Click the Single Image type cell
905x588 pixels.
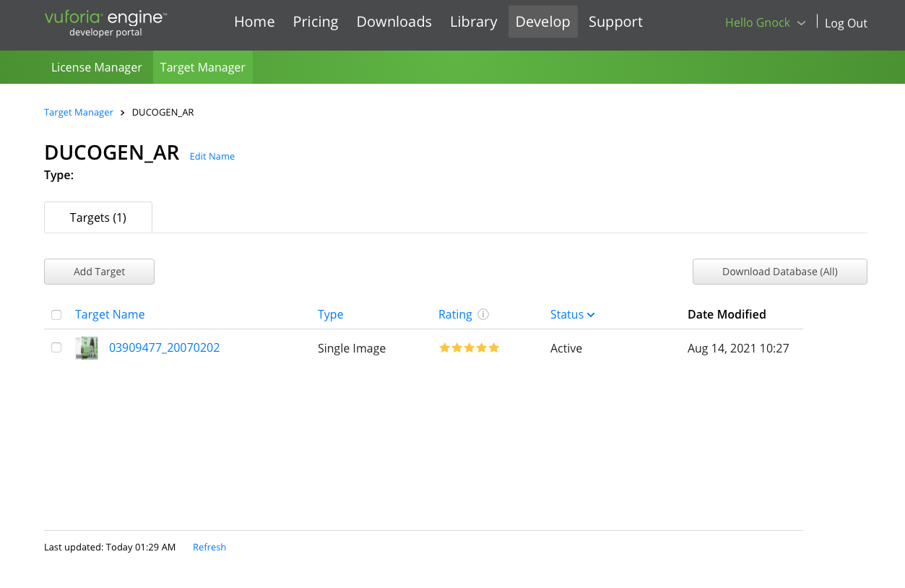[352, 348]
